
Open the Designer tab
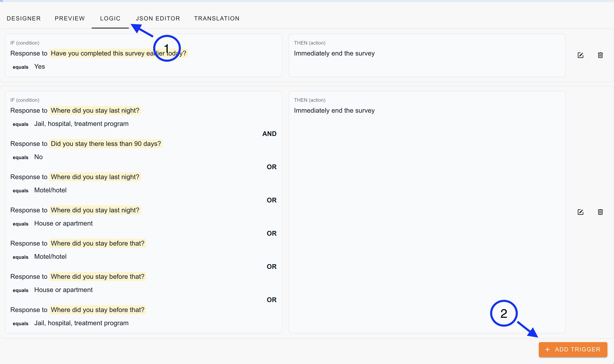pos(24,18)
